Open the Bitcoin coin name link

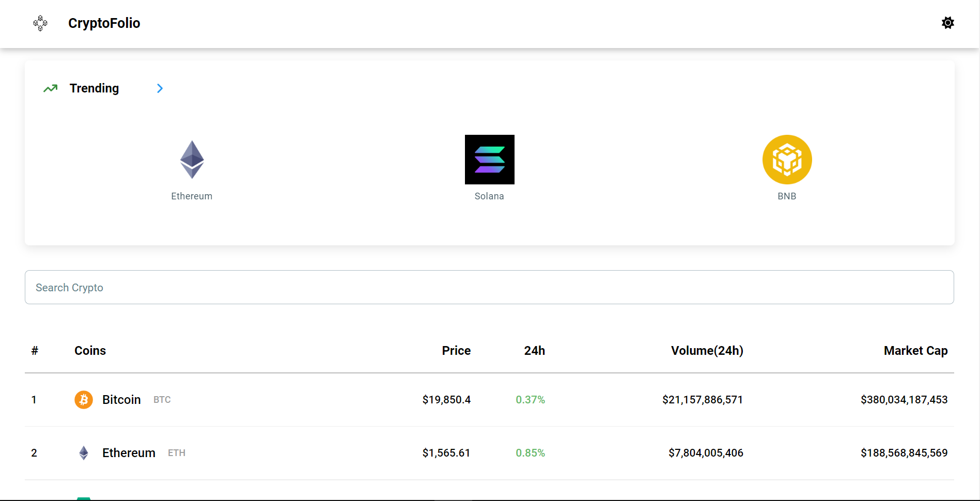(x=121, y=400)
